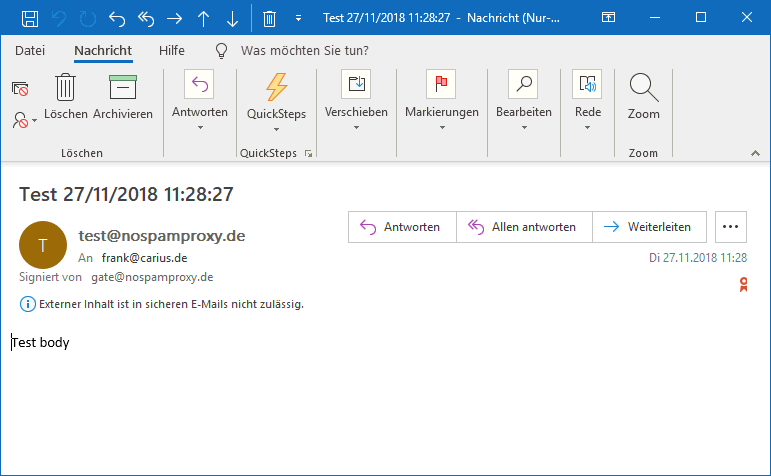Click the reply arrow in the title bar
Viewport: 771px width, 476px height.
[117, 19]
